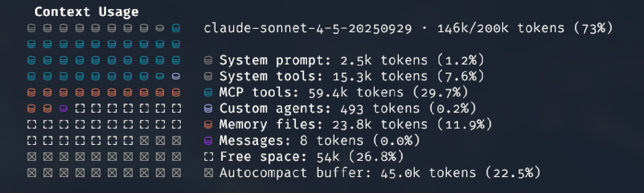Click the purple Messages legend icon
This screenshot has width=644, height=193.
(208, 141)
